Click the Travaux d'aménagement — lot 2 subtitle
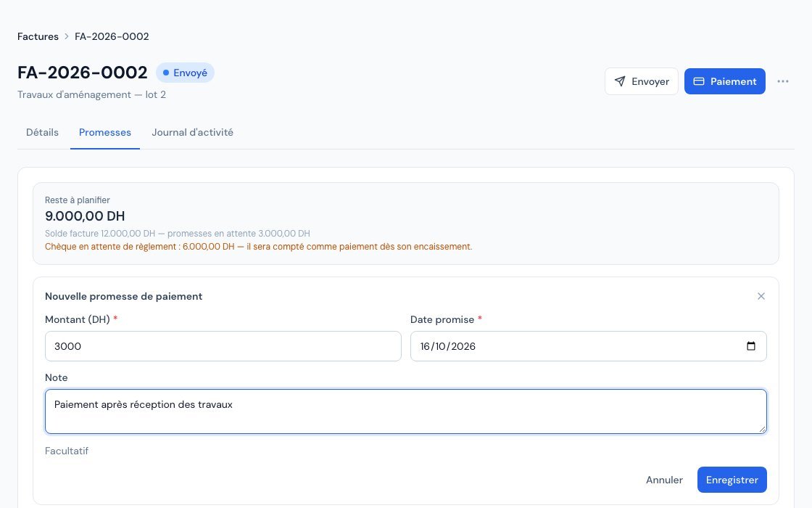 91,95
